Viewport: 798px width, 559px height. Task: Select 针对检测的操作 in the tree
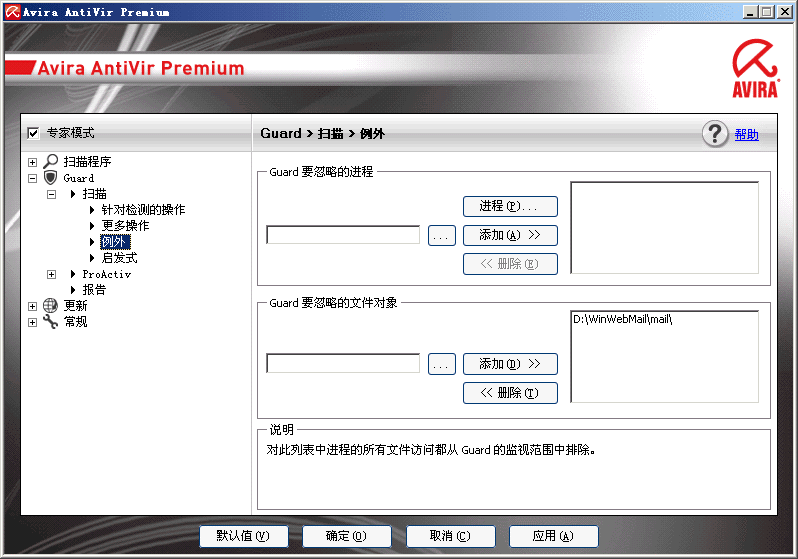tap(143, 210)
